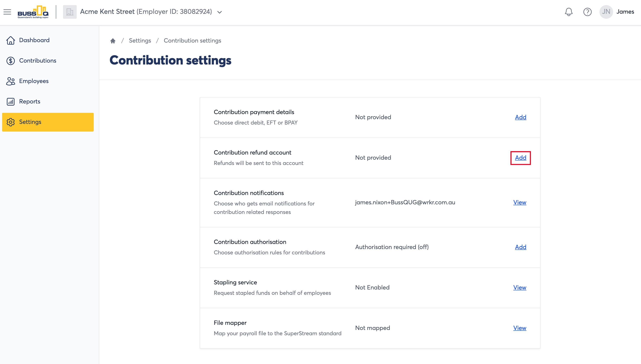The width and height of the screenshot is (641, 364).
Task: Click the Contributions dollar icon
Action: pos(10,61)
